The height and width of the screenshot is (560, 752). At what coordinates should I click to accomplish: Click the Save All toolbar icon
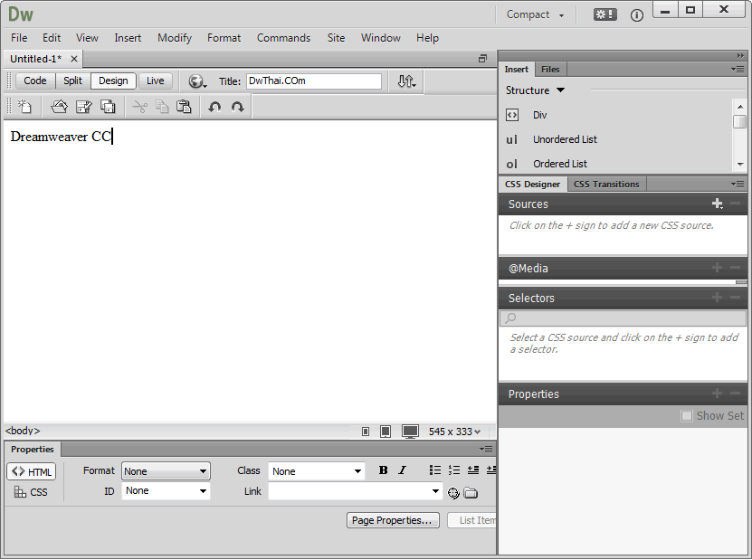[x=108, y=106]
